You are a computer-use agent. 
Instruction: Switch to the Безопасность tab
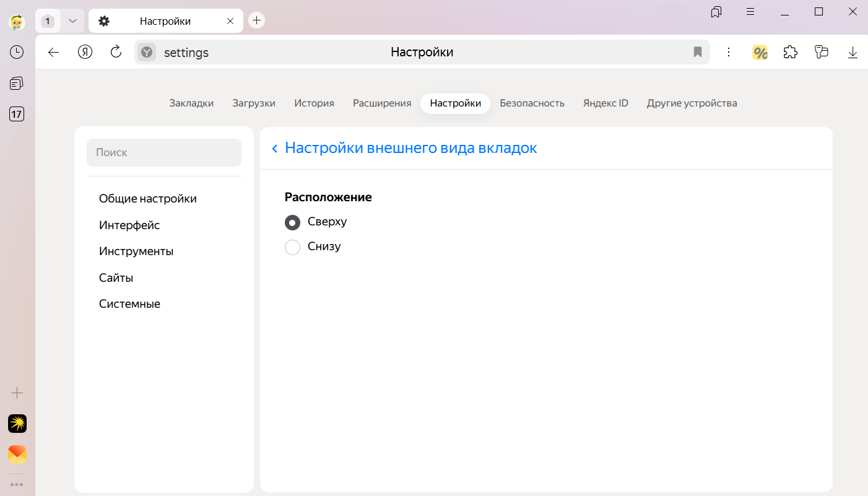[x=532, y=103]
